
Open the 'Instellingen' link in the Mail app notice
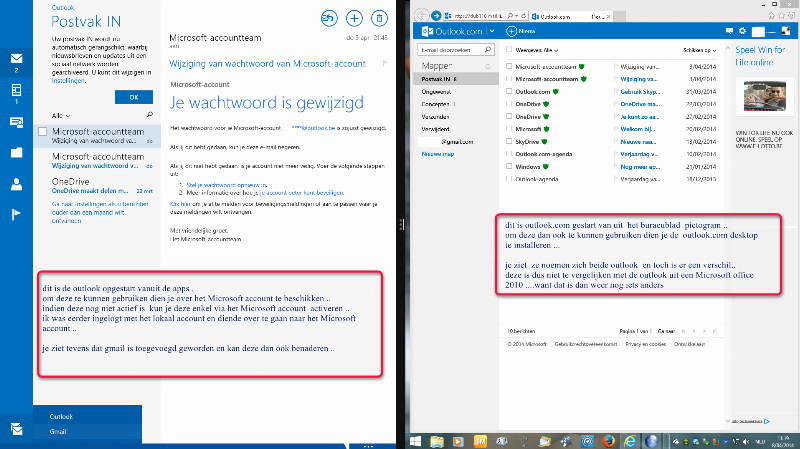click(68, 81)
